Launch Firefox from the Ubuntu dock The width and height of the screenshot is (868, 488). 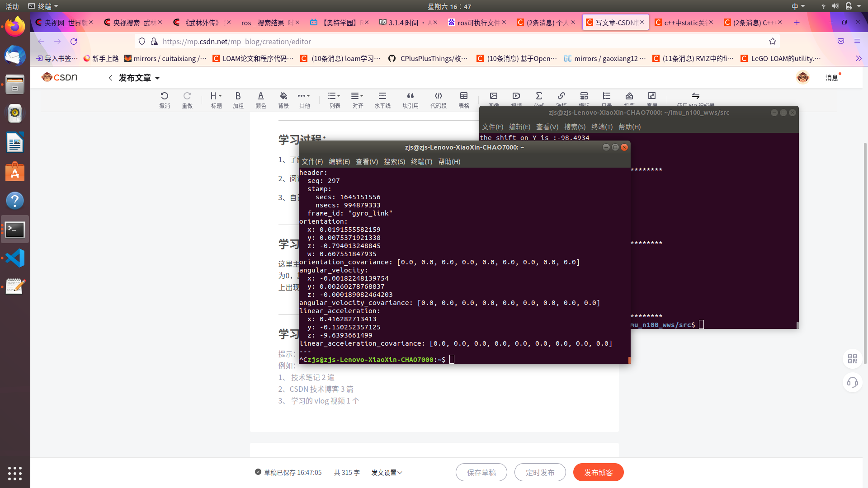click(x=15, y=26)
